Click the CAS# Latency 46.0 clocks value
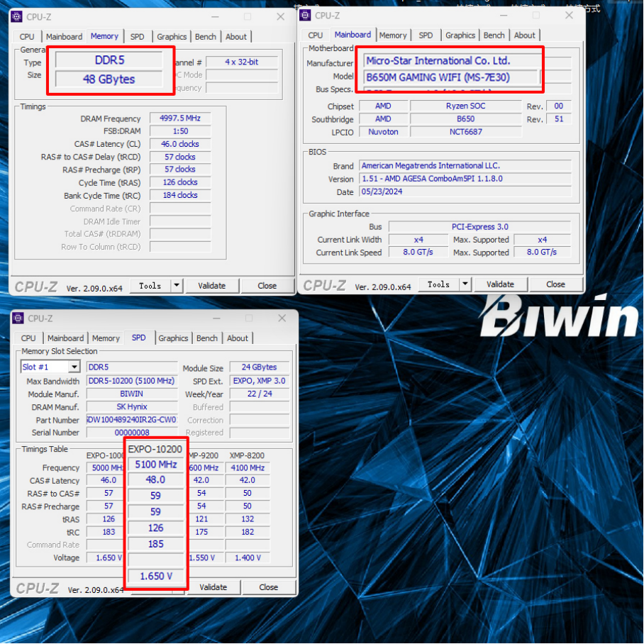Screen dimensions: 644x644 (x=180, y=144)
